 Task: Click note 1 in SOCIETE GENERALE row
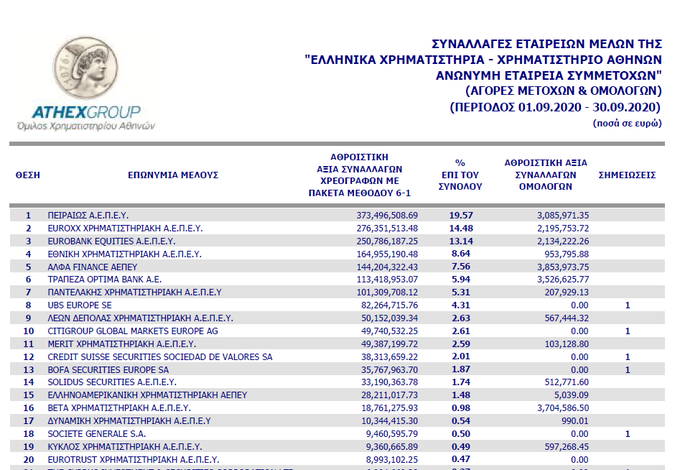point(628,434)
